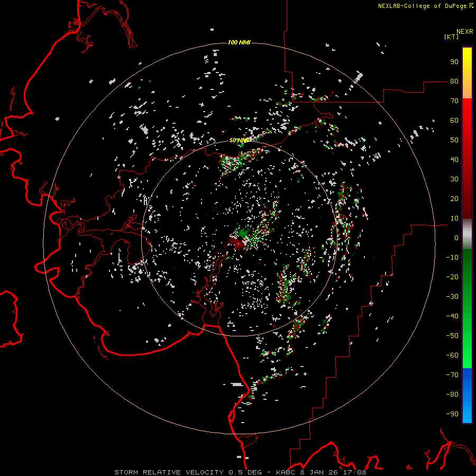Click the "STORM RELATIVE VELOCITY" caption text

pyautogui.click(x=169, y=472)
